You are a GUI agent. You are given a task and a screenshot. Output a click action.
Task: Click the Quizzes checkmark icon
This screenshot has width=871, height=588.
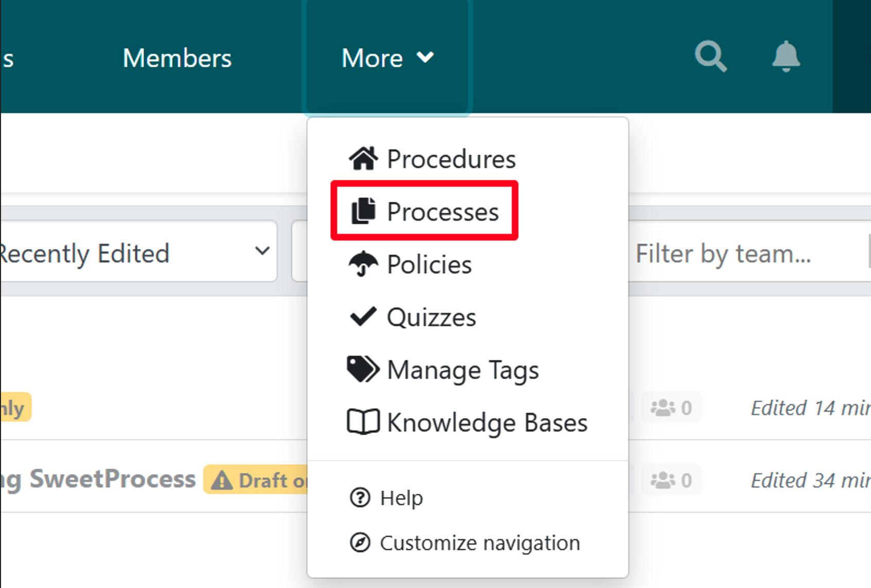click(363, 317)
